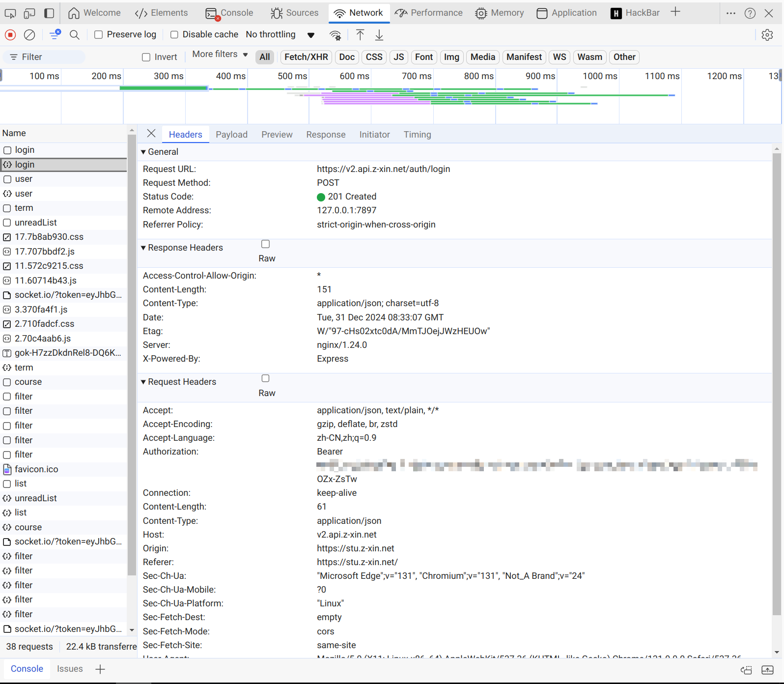This screenshot has height=684, width=784.
Task: Select the favicon.ico request
Action: click(63, 469)
